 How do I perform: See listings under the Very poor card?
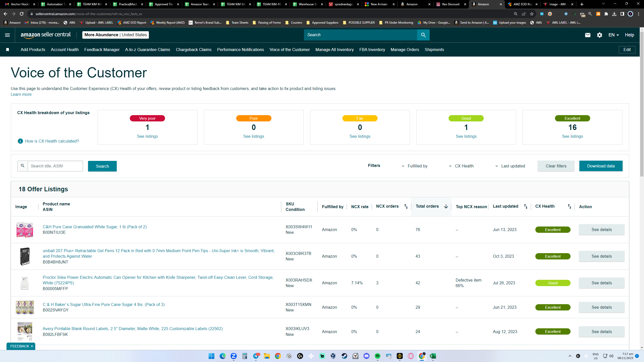[x=147, y=136]
